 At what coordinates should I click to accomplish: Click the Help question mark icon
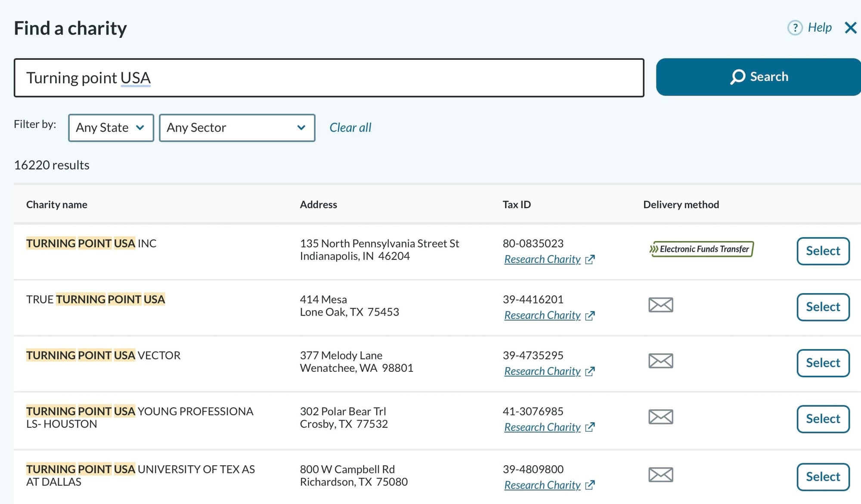[x=795, y=28]
